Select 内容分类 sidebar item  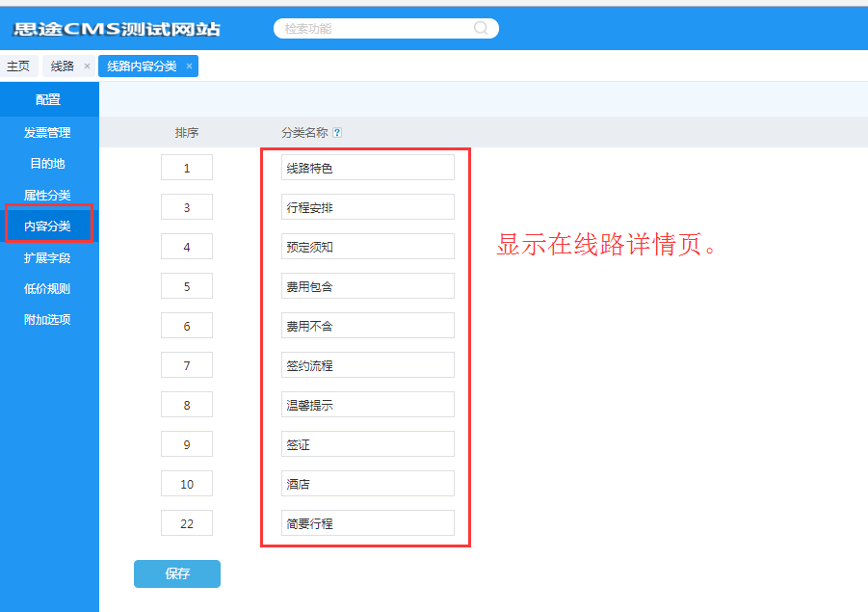[x=47, y=226]
